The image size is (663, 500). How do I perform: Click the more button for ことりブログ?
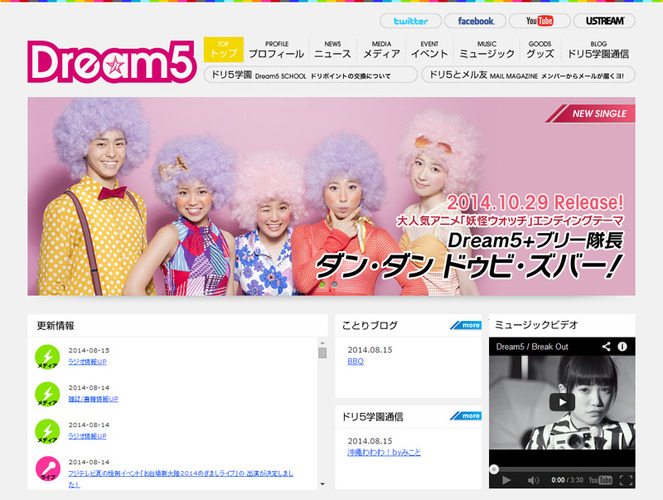[x=466, y=325]
